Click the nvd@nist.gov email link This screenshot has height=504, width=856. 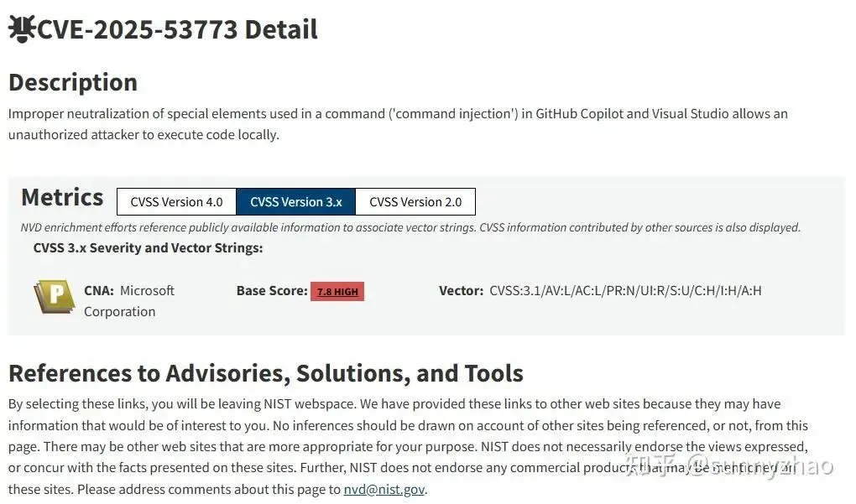click(x=384, y=490)
